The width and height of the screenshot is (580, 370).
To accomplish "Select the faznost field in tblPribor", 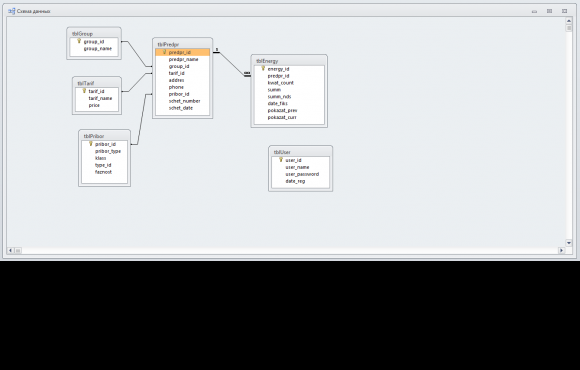I will (104, 172).
